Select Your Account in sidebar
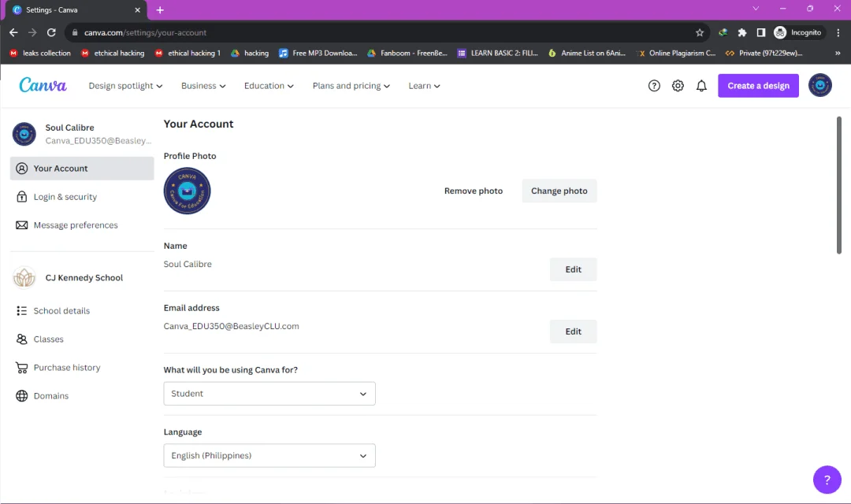The image size is (851, 504). click(82, 169)
